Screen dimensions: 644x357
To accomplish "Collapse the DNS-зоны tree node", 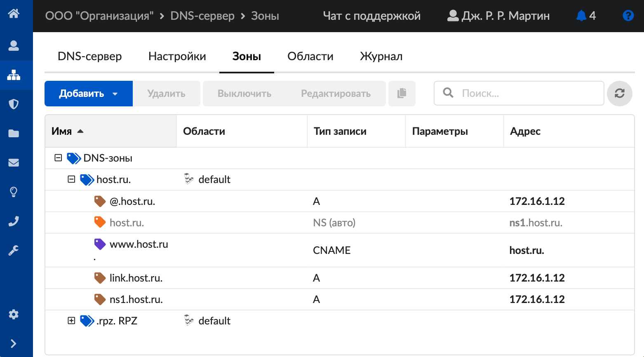I will [58, 158].
